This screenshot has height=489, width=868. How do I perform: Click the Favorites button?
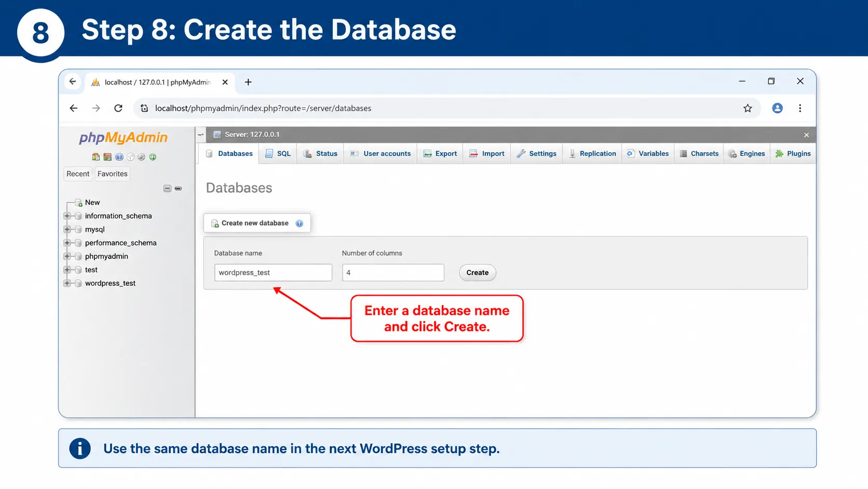pos(112,174)
